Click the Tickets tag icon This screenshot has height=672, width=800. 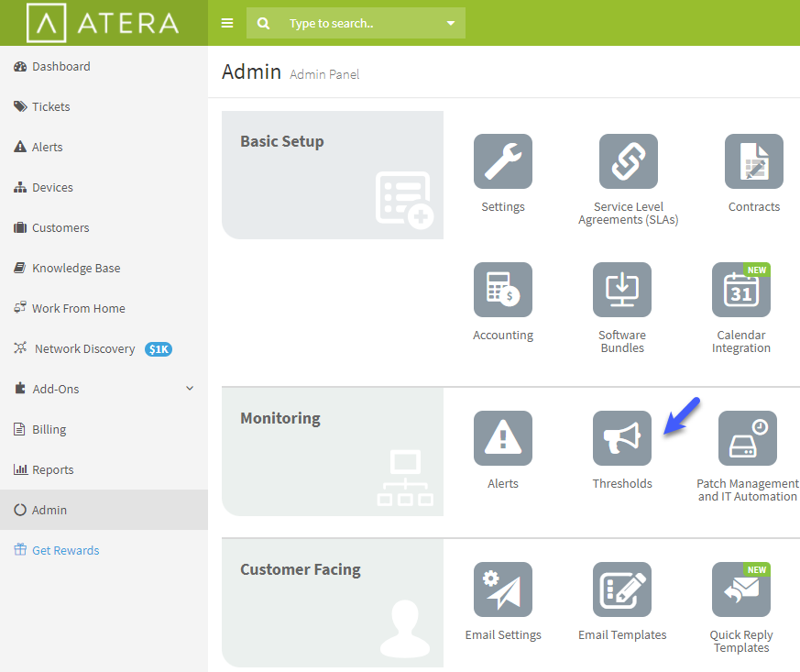point(20,106)
